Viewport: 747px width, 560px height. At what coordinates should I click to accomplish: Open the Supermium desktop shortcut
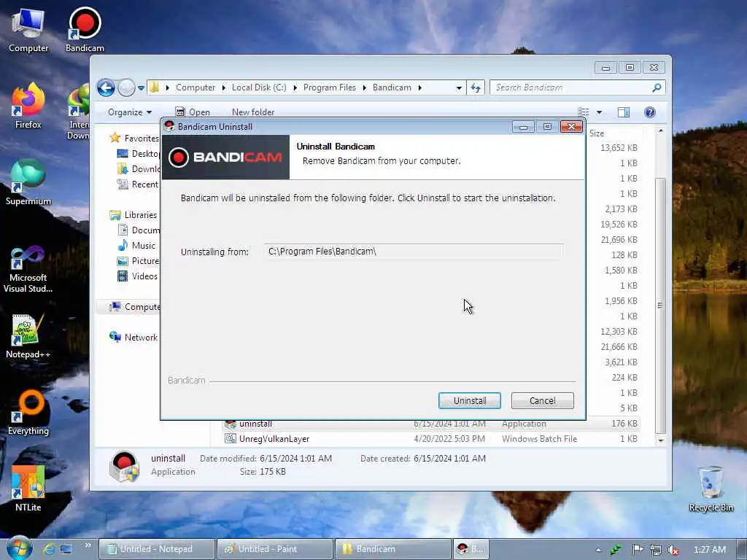point(28,182)
